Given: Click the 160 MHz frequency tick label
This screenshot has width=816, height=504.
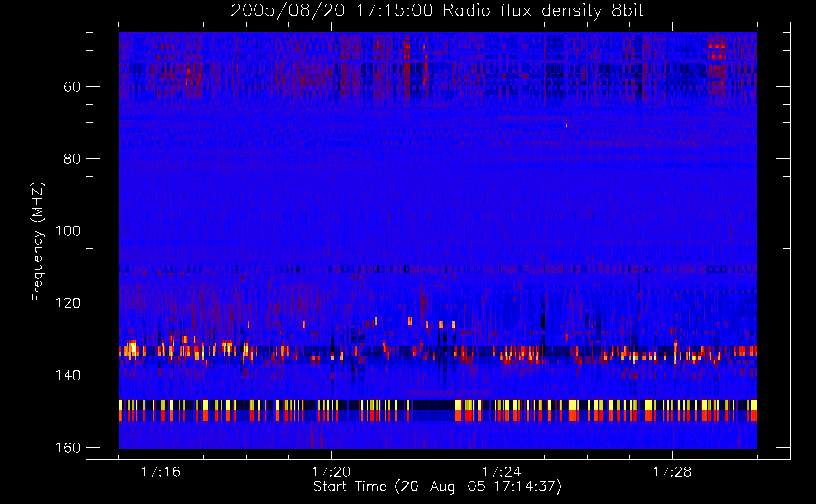Looking at the screenshot, I should pos(68,448).
